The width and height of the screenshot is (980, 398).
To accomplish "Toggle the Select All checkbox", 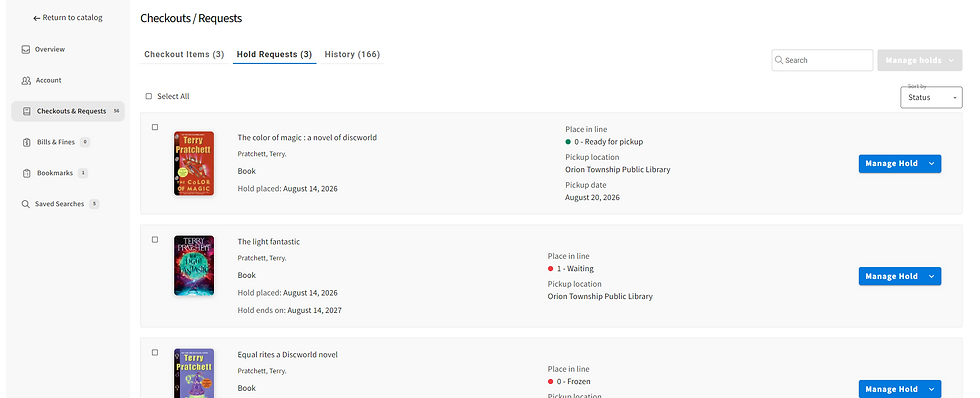I will click(149, 96).
